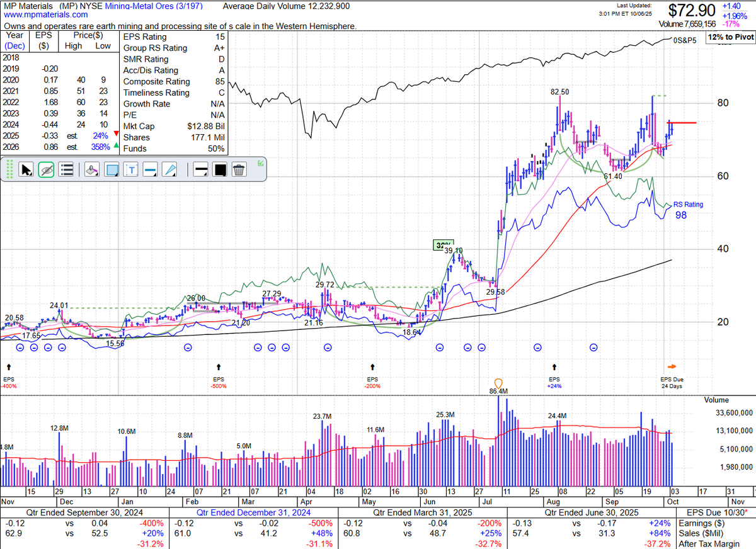756x549 pixels.
Task: Open the black color swatch picker
Action: pos(220,169)
